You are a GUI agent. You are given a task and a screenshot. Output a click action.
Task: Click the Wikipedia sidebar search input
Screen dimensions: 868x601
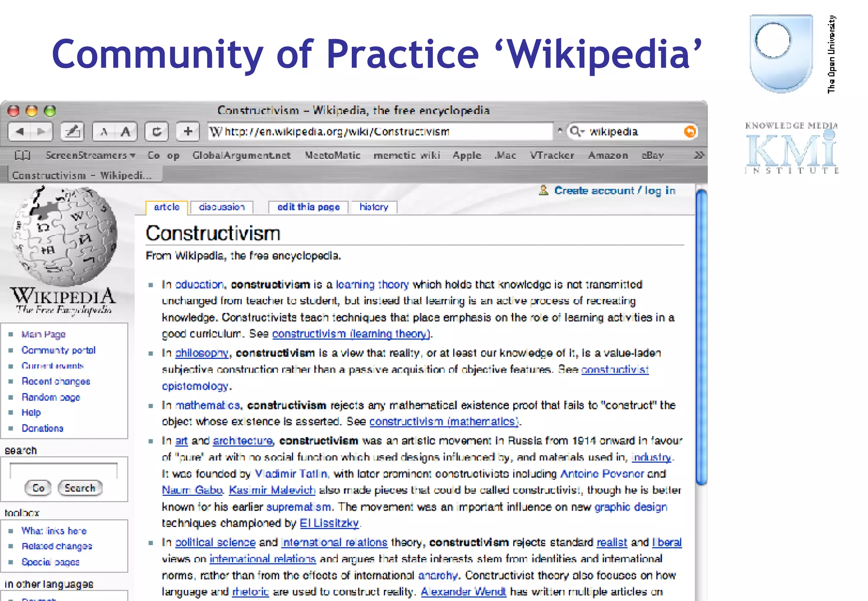click(64, 471)
